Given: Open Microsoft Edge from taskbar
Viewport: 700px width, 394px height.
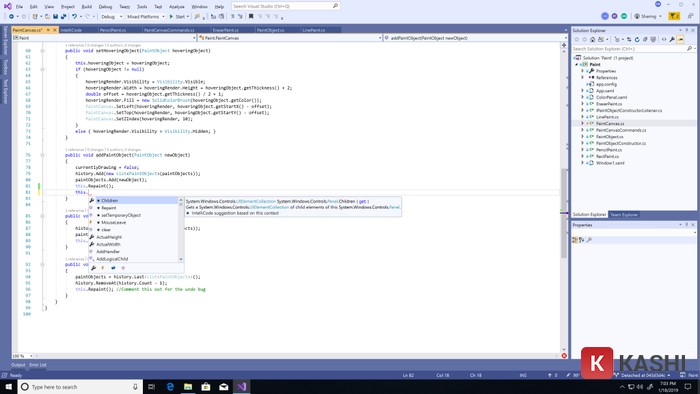Looking at the screenshot, I should click(x=170, y=386).
